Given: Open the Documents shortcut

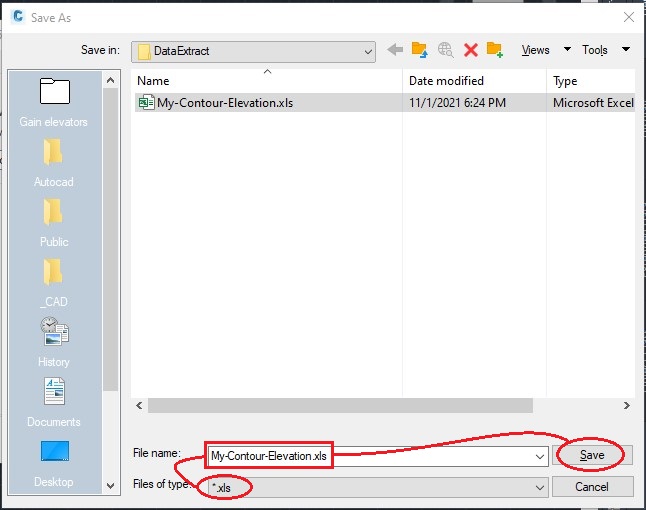Looking at the screenshot, I should pyautogui.click(x=54, y=402).
